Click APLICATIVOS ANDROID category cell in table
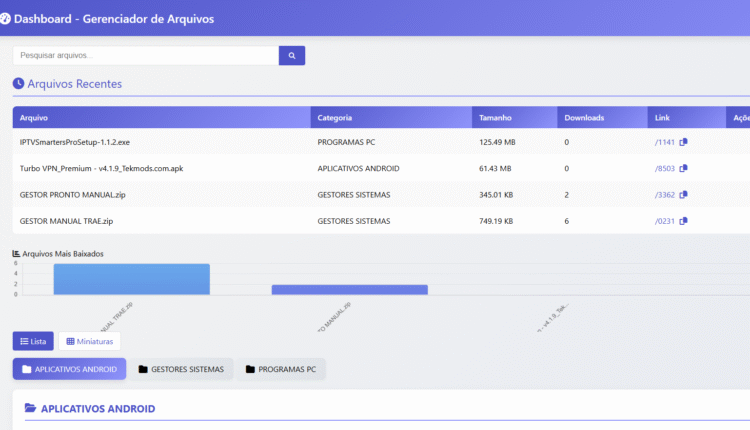 (358, 168)
